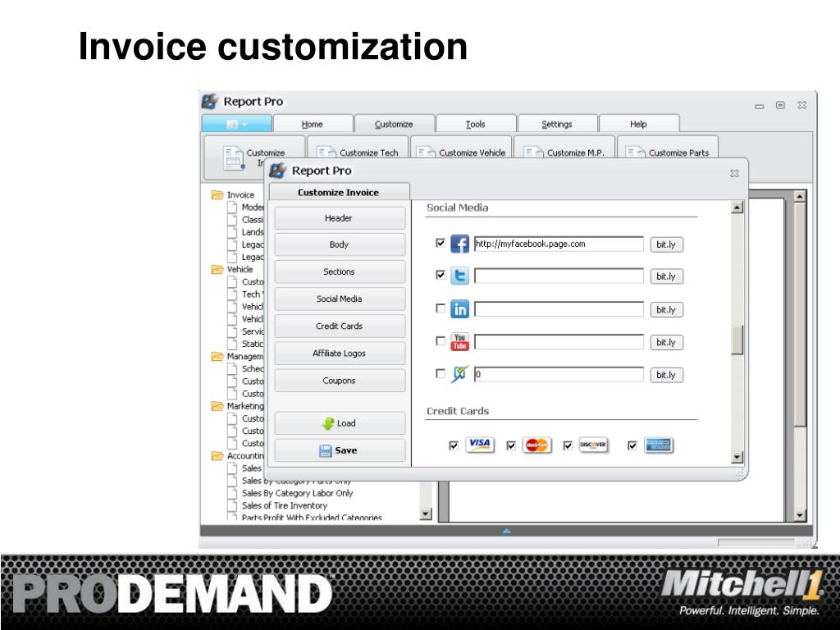Click the Invoice folder icon in tree

click(x=217, y=194)
